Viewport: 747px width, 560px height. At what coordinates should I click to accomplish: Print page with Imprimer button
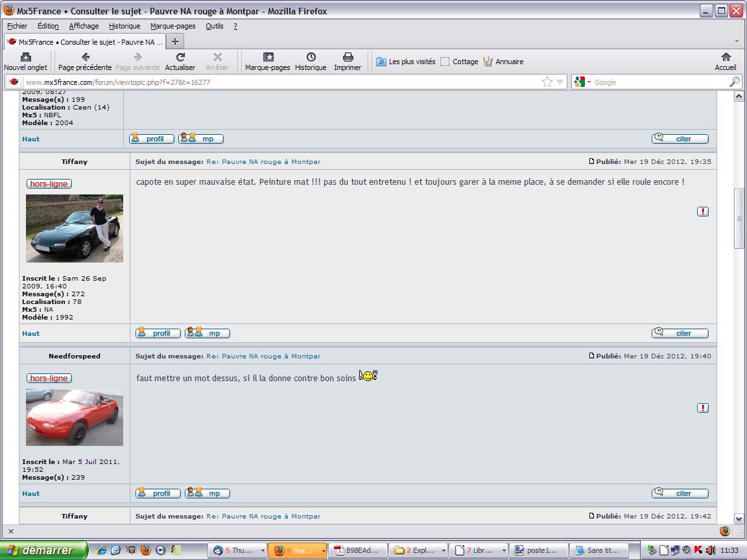point(348,62)
